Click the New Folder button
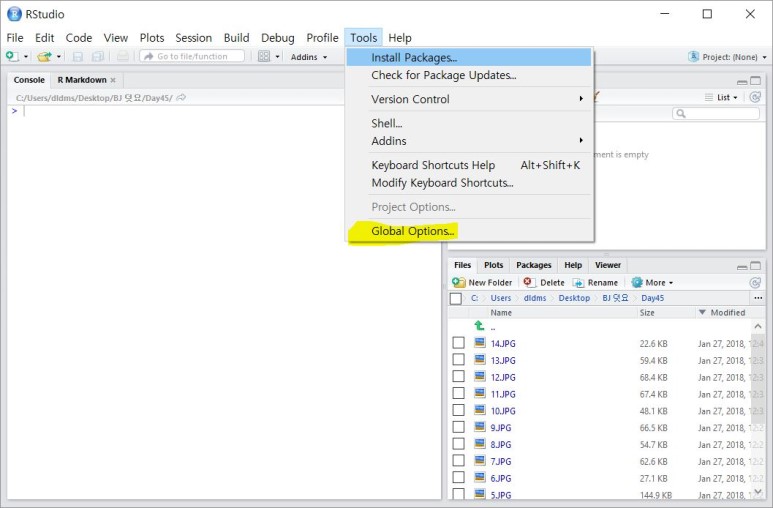 483,283
